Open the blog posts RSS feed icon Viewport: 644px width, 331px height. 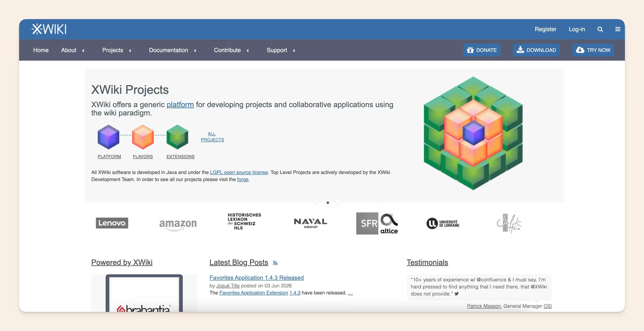[275, 263]
